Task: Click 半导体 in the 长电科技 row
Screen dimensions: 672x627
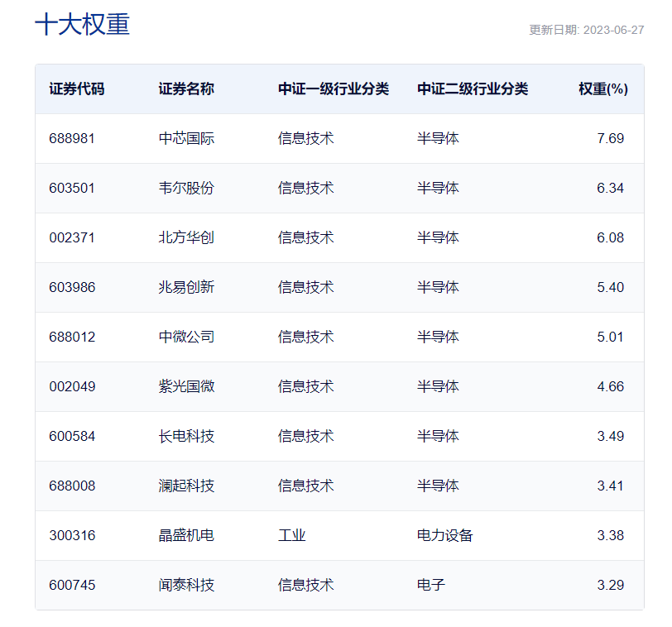Action: click(438, 437)
